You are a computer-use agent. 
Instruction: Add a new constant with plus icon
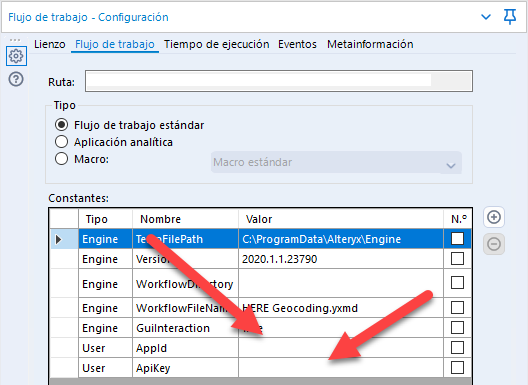(x=494, y=217)
